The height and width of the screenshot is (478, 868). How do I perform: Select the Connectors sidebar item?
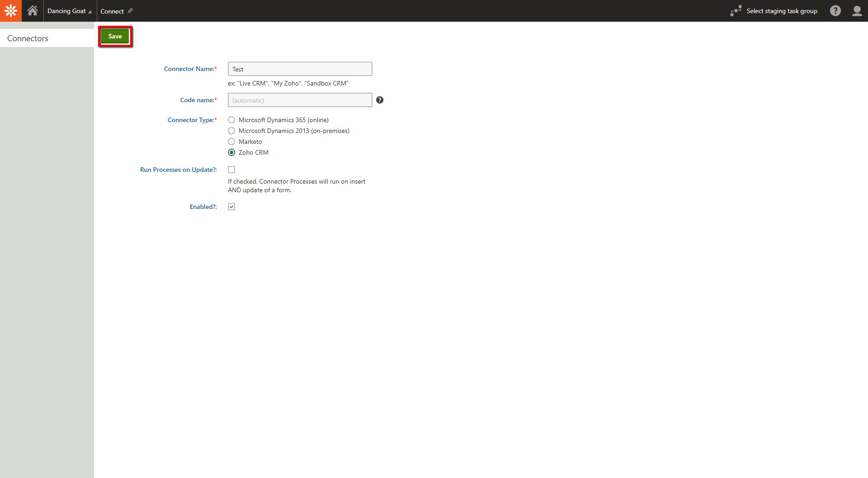click(47, 38)
